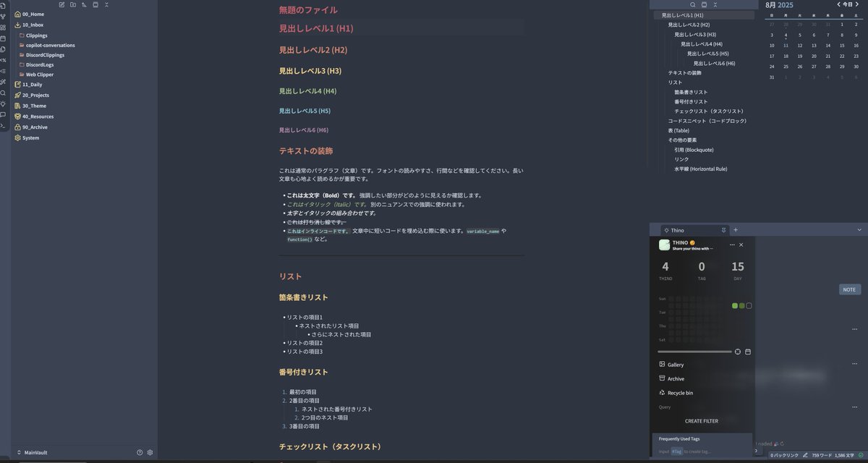Open daily note calendar icon in ribbon

[4, 38]
